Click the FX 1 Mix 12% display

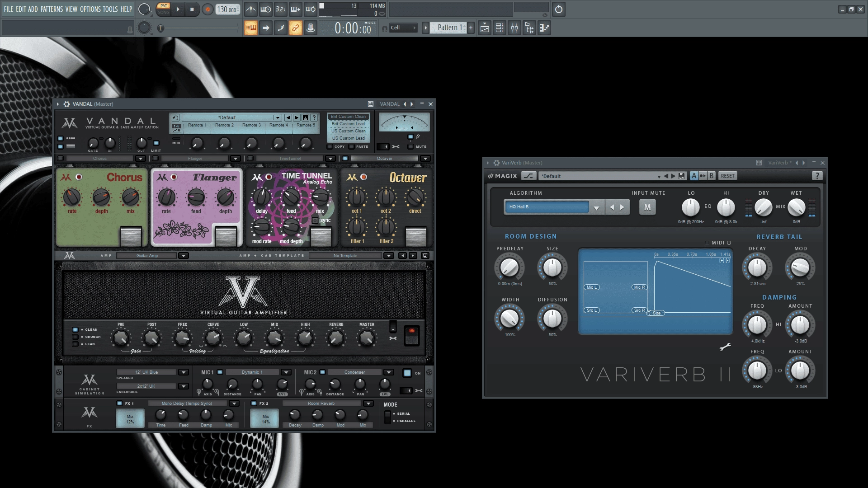point(130,418)
